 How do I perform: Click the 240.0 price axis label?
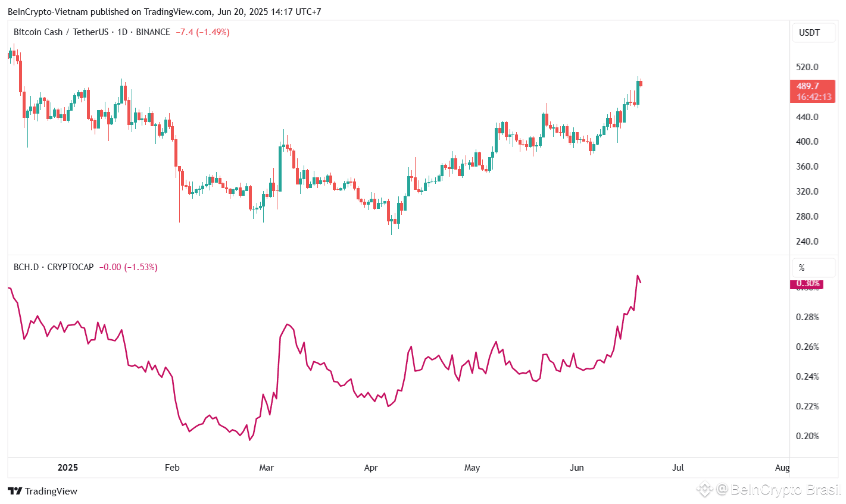pos(807,241)
